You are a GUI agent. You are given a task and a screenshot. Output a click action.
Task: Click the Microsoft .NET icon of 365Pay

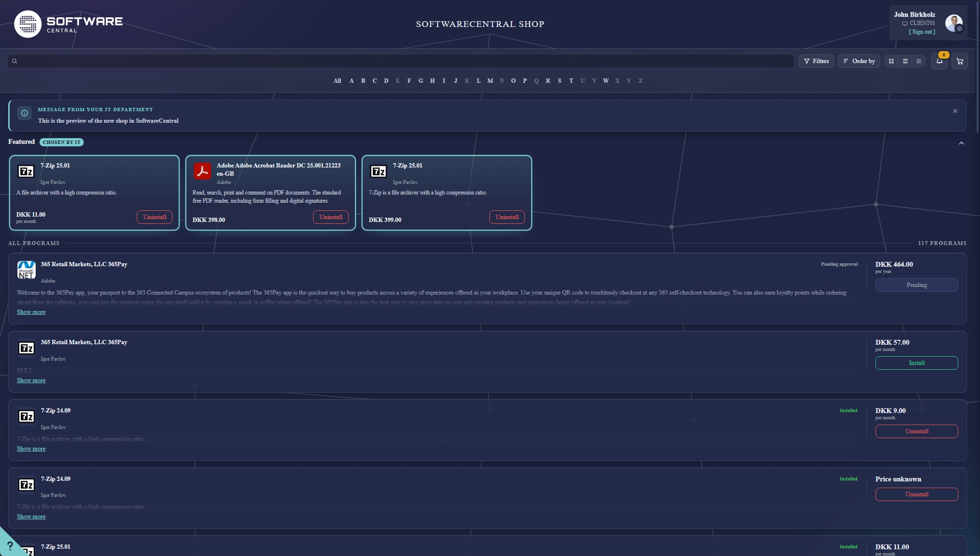pos(26,270)
